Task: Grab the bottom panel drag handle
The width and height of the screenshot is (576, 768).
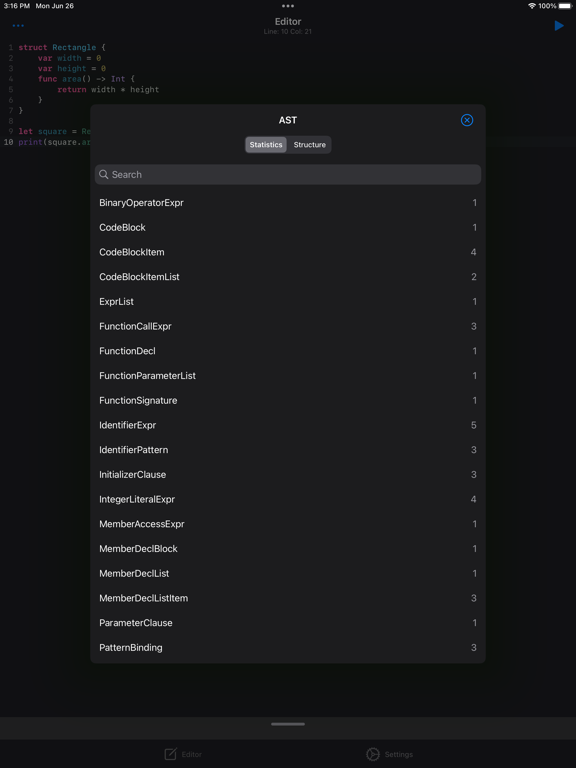Action: tap(288, 724)
